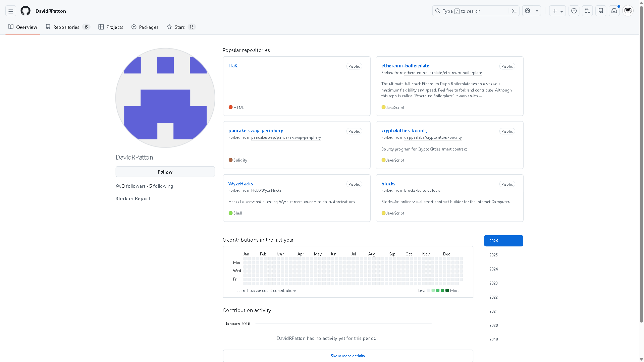Click the search input field

[x=473, y=11]
